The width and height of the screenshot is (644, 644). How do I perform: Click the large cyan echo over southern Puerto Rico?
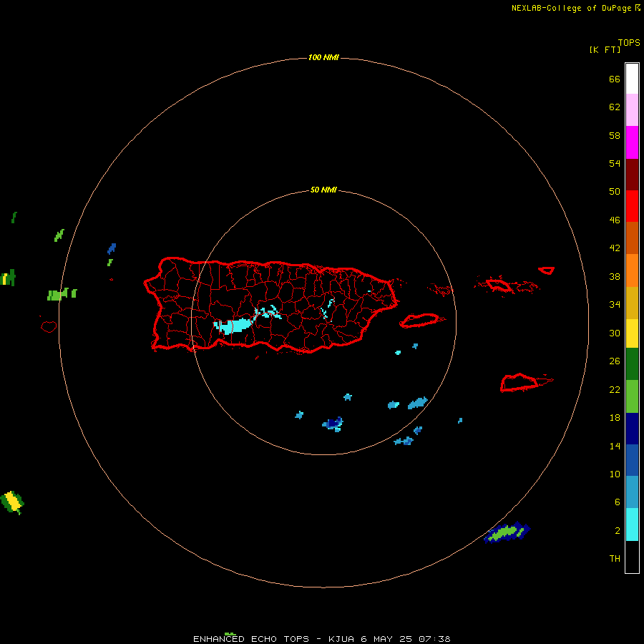coord(233,326)
